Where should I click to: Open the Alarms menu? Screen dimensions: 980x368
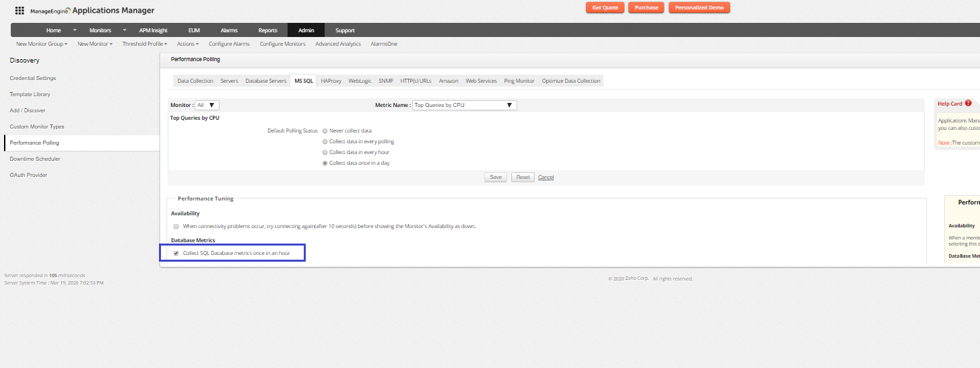229,30
